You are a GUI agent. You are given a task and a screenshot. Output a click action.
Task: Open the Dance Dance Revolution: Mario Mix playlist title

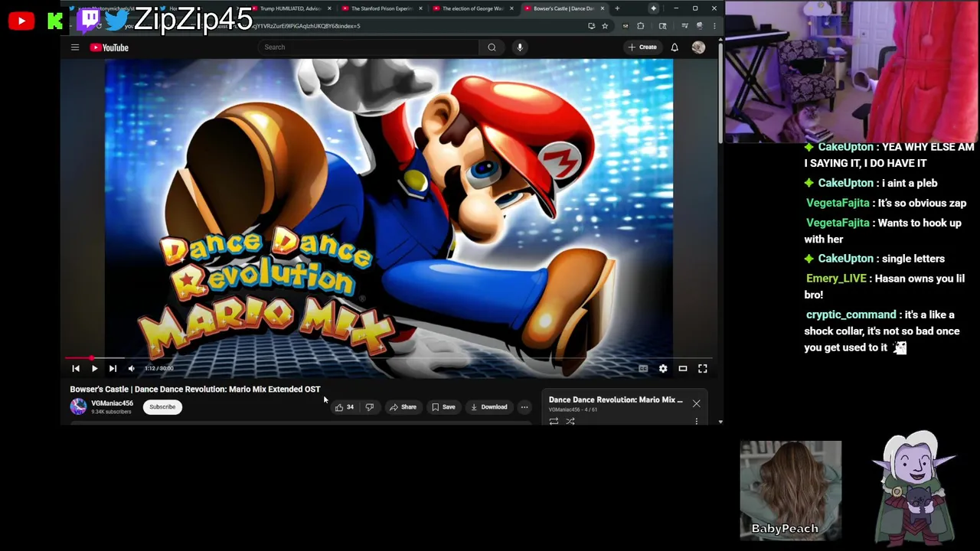click(616, 399)
